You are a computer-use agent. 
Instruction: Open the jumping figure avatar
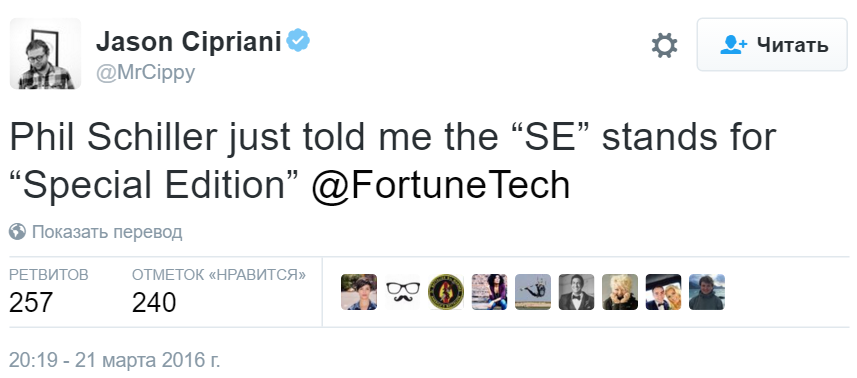click(x=533, y=292)
